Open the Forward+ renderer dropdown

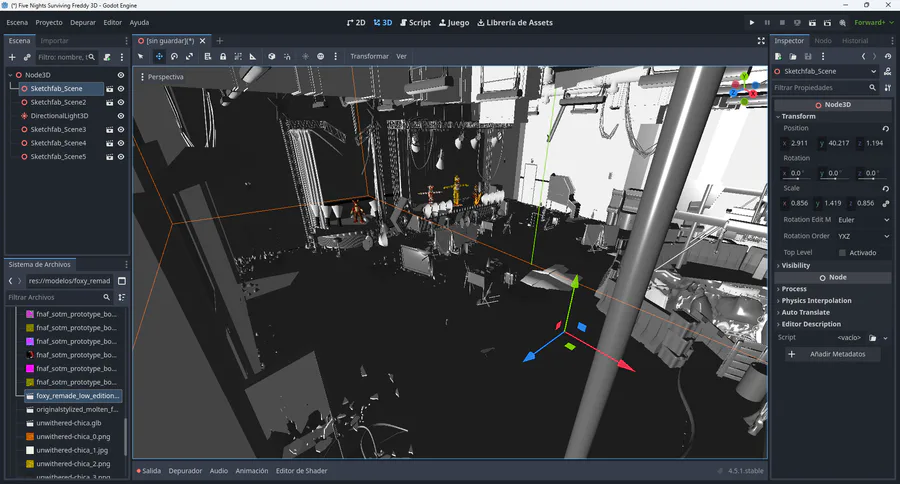click(x=874, y=22)
